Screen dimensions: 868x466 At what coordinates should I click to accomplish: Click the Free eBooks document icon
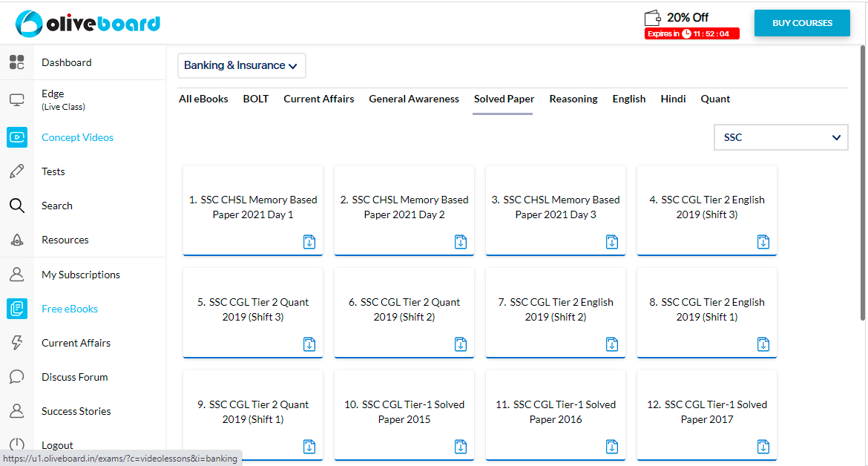[16, 308]
